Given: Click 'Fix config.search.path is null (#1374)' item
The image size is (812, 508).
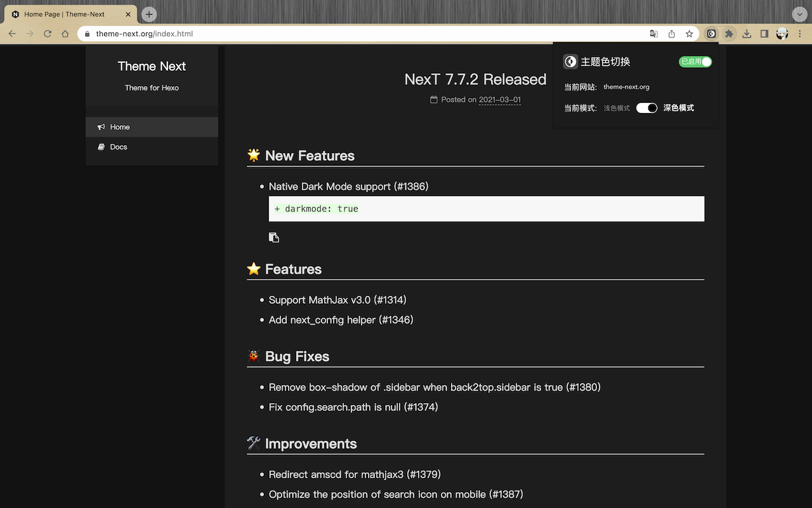Looking at the screenshot, I should [x=353, y=407].
